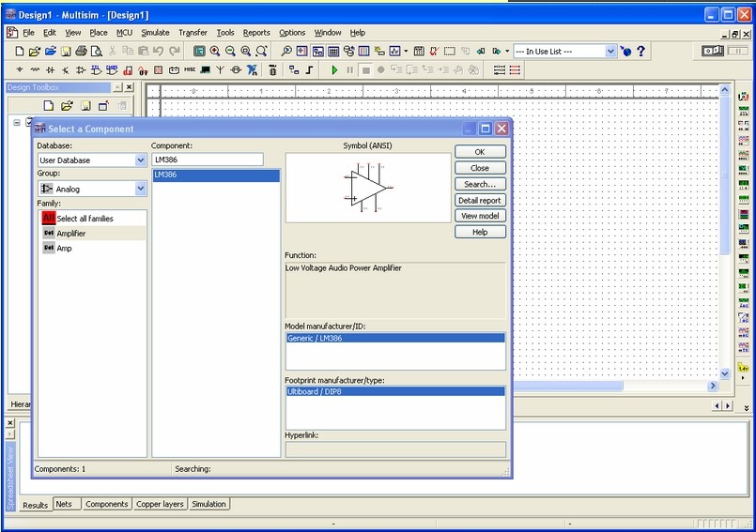Stop the simulation
756x532 pixels.
pos(366,69)
